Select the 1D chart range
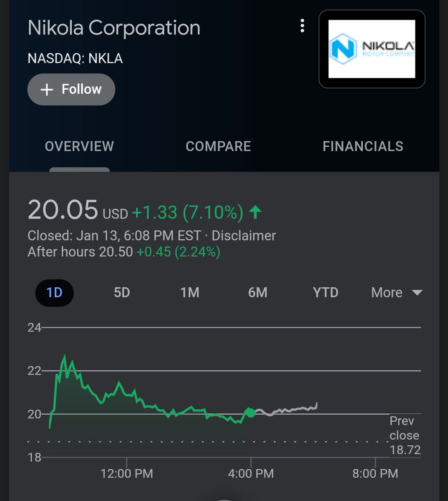This screenshot has width=448, height=501. [x=55, y=292]
